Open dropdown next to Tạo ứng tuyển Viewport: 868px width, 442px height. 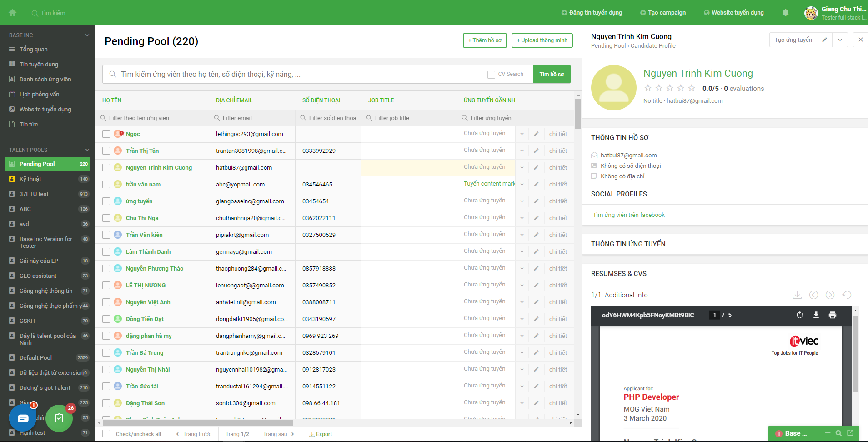840,40
